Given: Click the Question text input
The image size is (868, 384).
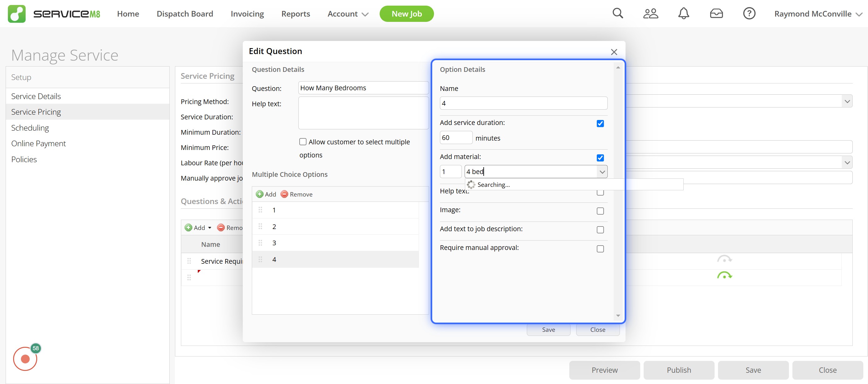Looking at the screenshot, I should 363,88.
